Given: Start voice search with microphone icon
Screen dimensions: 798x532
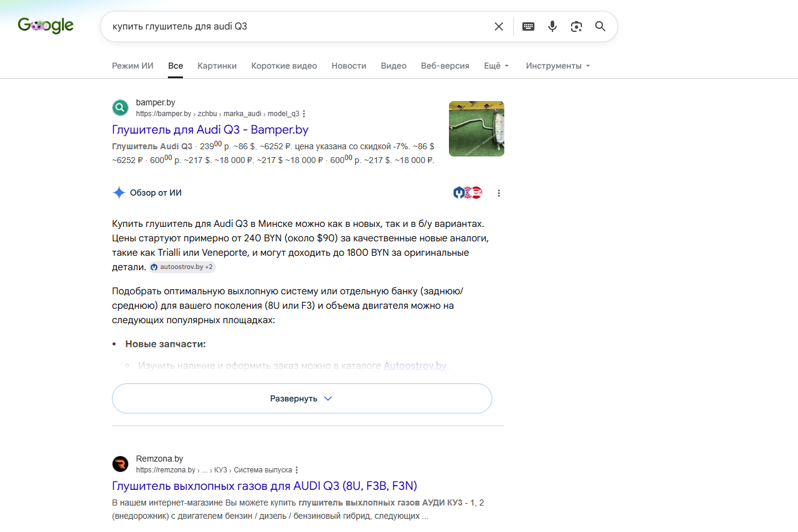Looking at the screenshot, I should [552, 26].
